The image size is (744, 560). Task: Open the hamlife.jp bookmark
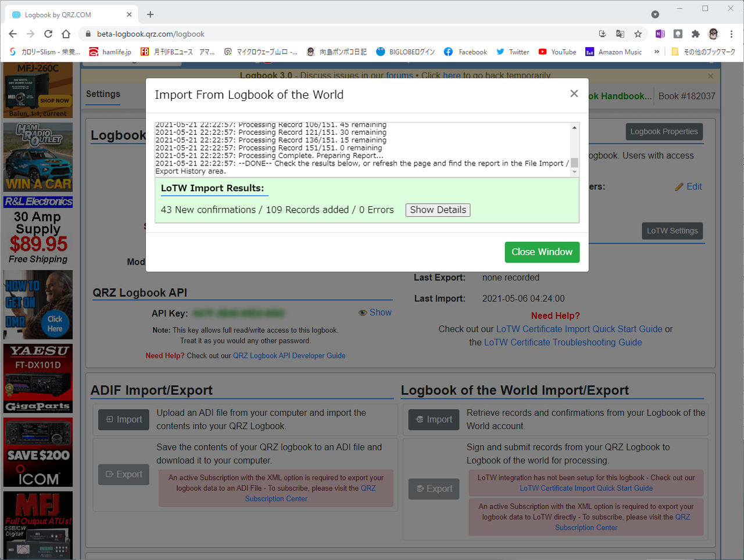coord(110,52)
